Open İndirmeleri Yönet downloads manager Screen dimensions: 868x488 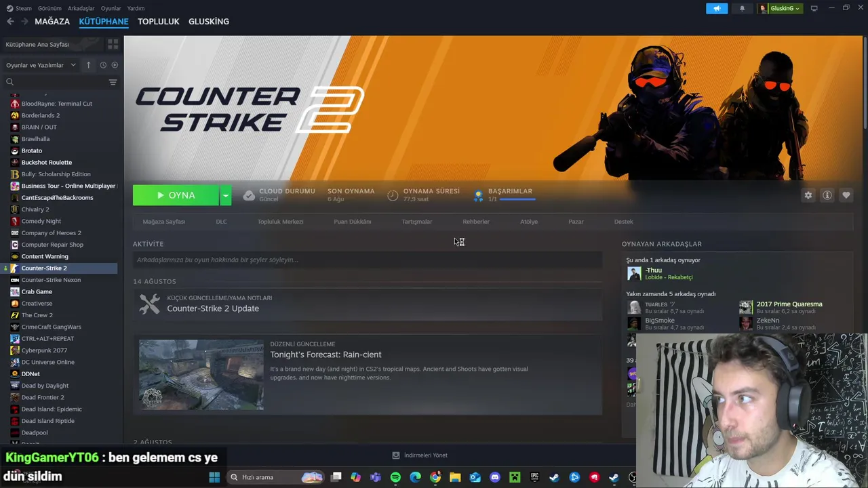point(420,455)
